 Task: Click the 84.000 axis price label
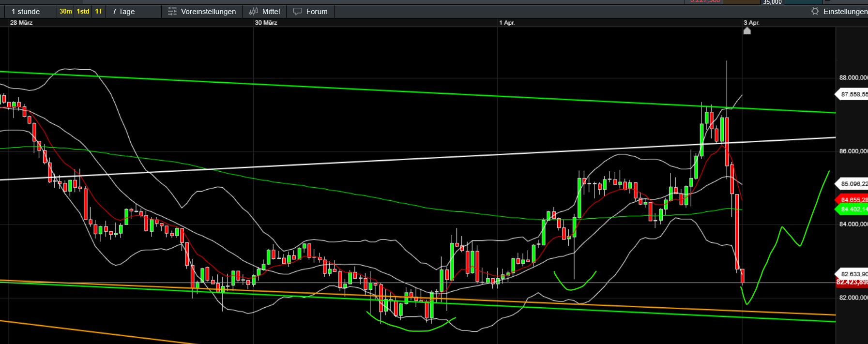point(853,224)
